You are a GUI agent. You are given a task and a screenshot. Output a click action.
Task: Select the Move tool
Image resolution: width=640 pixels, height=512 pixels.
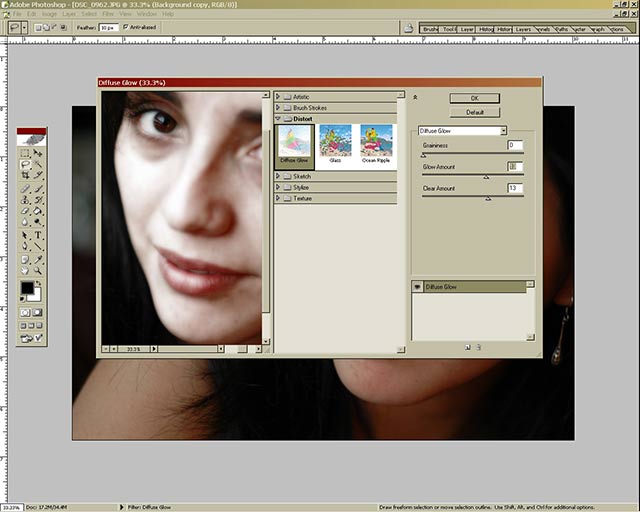tap(38, 153)
